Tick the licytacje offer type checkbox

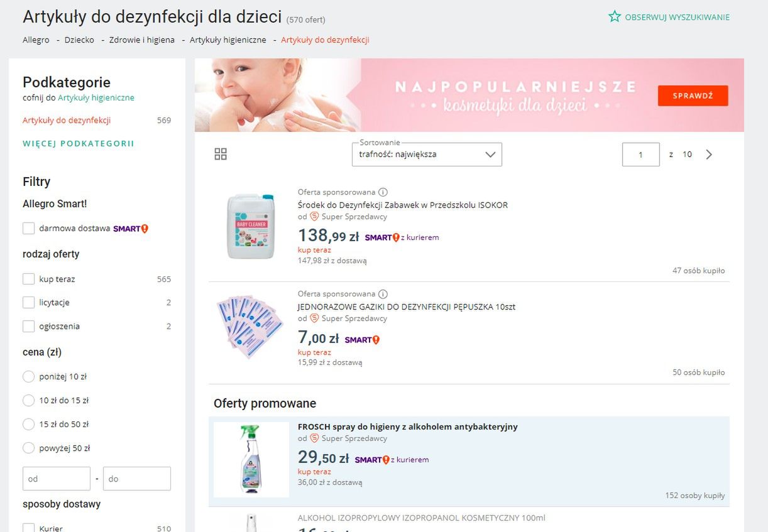pyautogui.click(x=29, y=303)
